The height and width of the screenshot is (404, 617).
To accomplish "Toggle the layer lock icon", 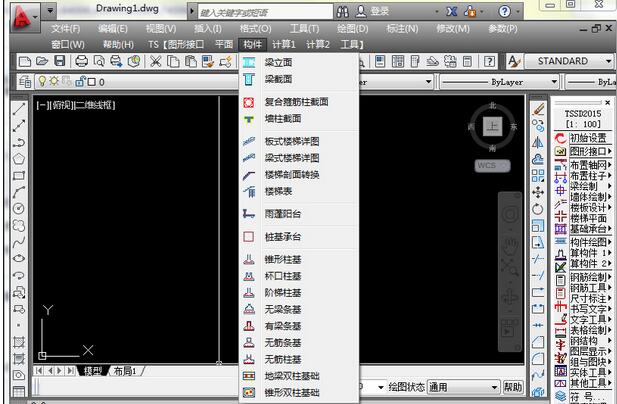I will (x=80, y=81).
